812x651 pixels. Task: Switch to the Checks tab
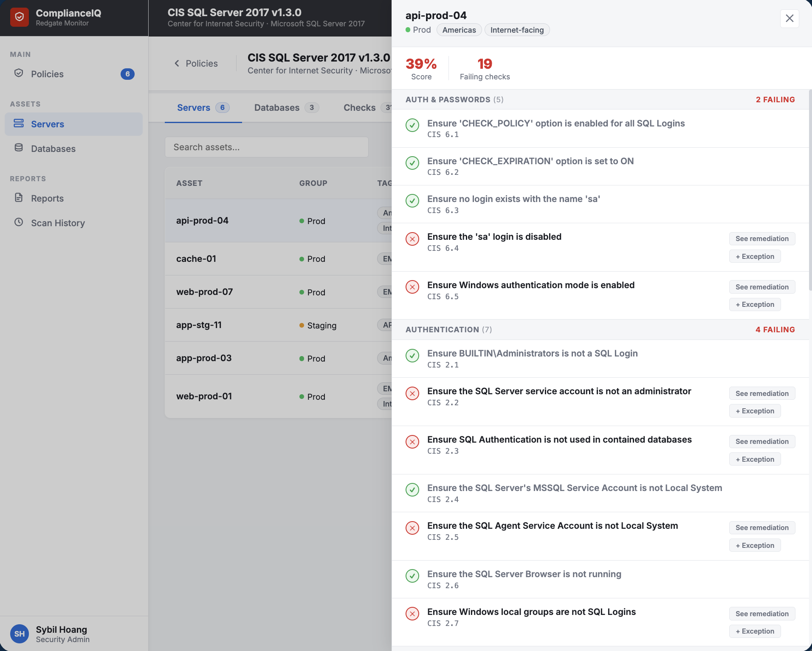[x=359, y=107]
